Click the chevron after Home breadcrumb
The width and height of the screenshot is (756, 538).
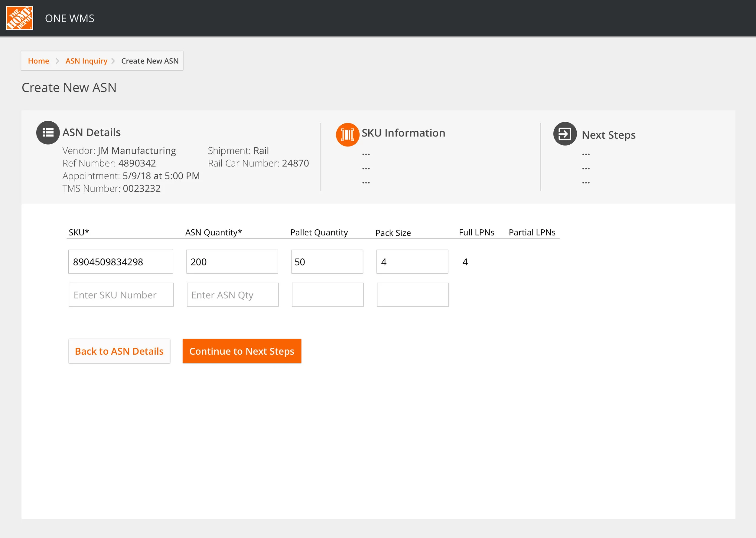(57, 61)
